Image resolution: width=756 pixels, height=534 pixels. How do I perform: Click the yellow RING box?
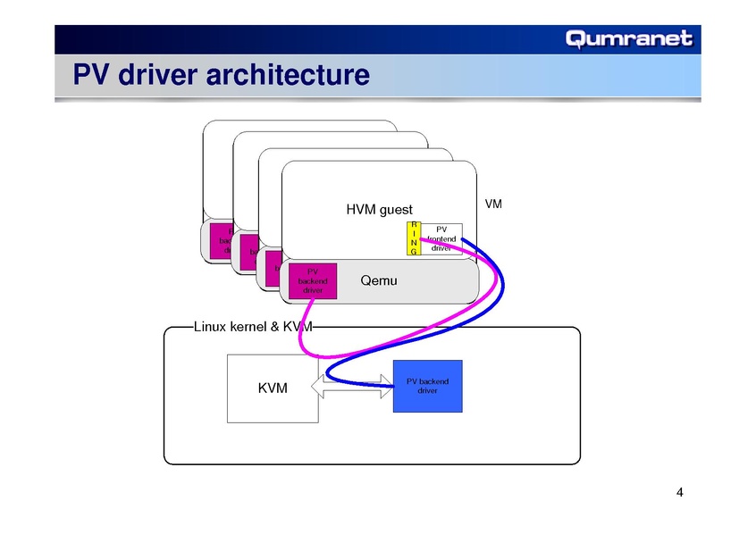pyautogui.click(x=413, y=238)
